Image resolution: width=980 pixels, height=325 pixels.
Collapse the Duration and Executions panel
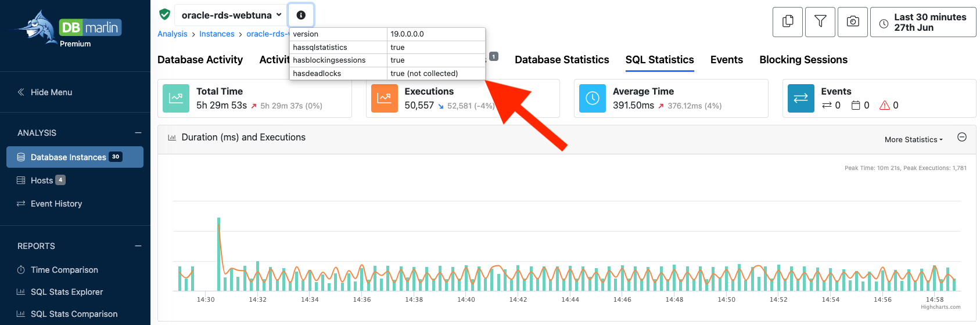(962, 137)
